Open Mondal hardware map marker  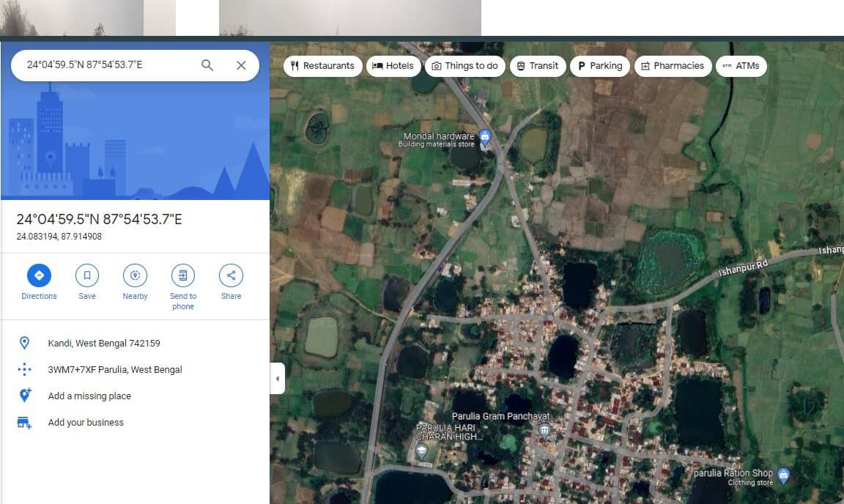point(484,137)
